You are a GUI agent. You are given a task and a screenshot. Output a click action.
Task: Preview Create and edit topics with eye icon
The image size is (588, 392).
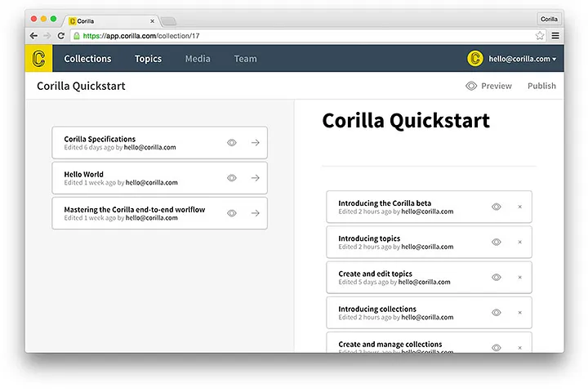[497, 277]
